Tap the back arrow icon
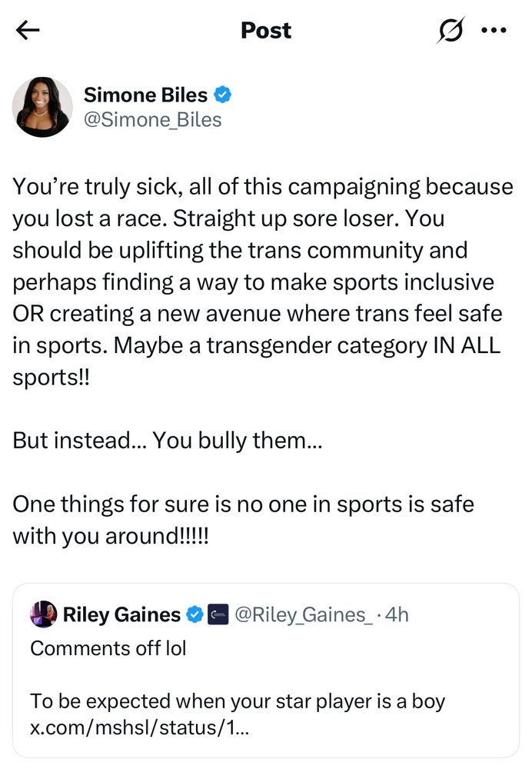The image size is (532, 769). point(28,31)
